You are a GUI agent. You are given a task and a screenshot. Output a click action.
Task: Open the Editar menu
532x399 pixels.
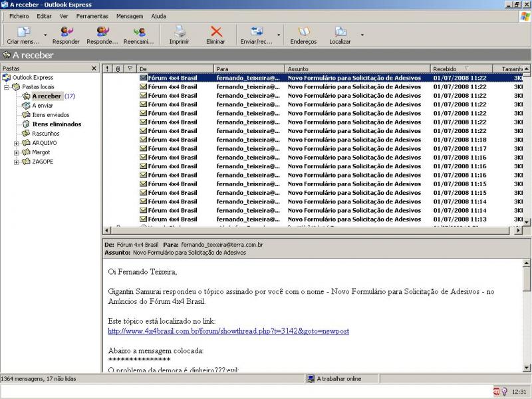coord(44,16)
